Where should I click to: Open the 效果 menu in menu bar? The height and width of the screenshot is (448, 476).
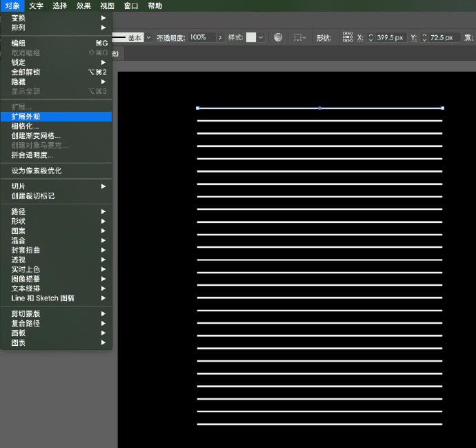[83, 6]
